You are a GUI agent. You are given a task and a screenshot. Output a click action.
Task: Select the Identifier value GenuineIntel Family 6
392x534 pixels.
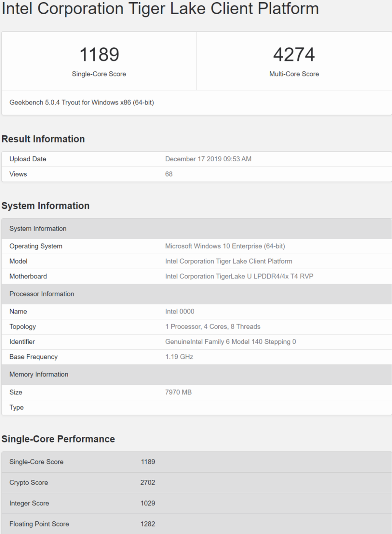231,342
